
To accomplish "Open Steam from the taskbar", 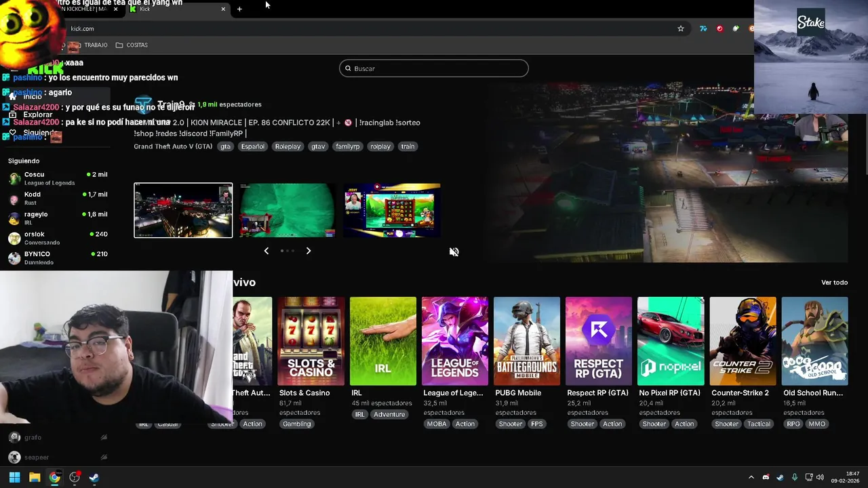I will 94,477.
